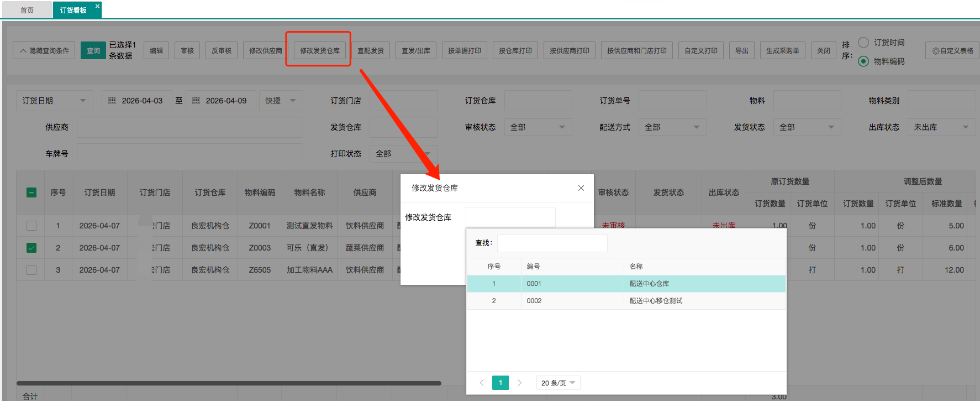Image resolution: width=980 pixels, height=401 pixels.
Task: Open the 快捷 date shortcut dropdown
Action: point(281,101)
